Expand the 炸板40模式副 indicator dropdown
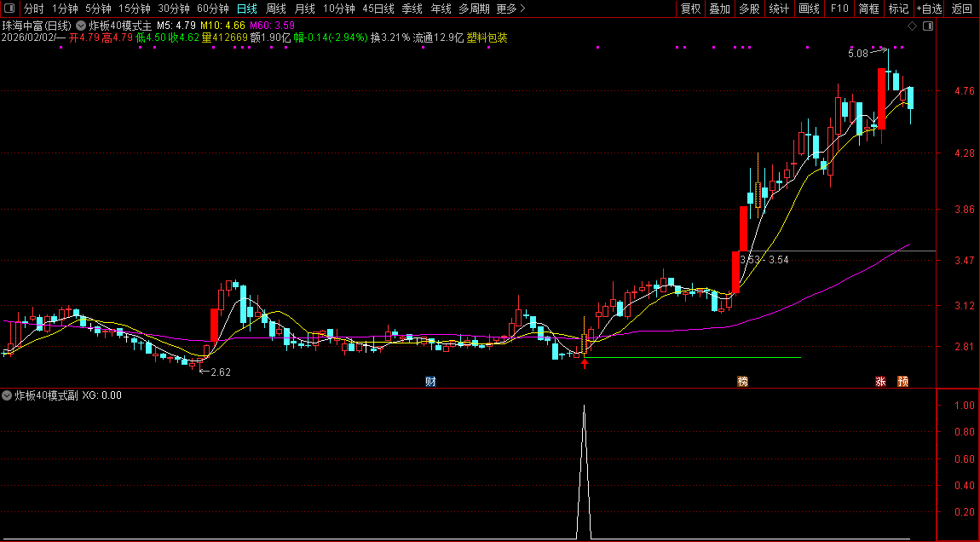Viewport: 980px width, 542px height. (7, 395)
